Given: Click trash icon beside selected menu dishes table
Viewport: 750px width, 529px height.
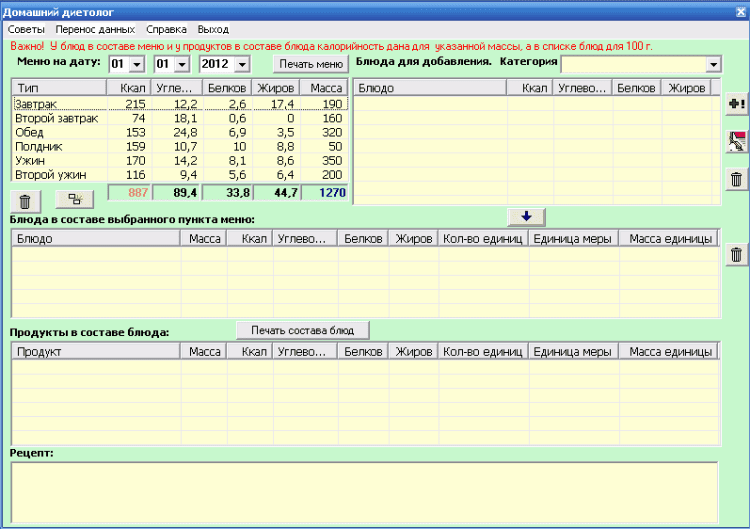Looking at the screenshot, I should coord(736,255).
